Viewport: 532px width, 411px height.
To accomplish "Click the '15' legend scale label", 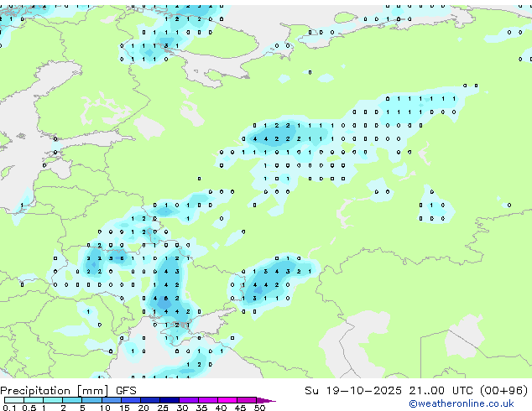I will point(124,408).
